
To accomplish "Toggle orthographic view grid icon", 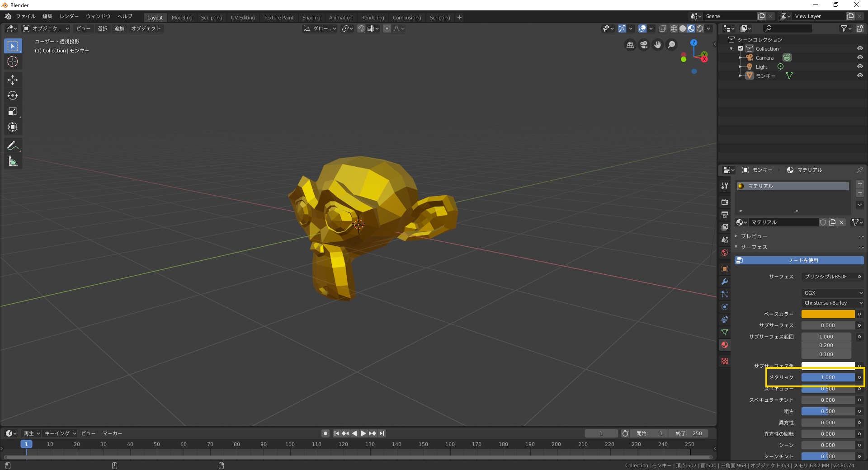I will [x=630, y=45].
